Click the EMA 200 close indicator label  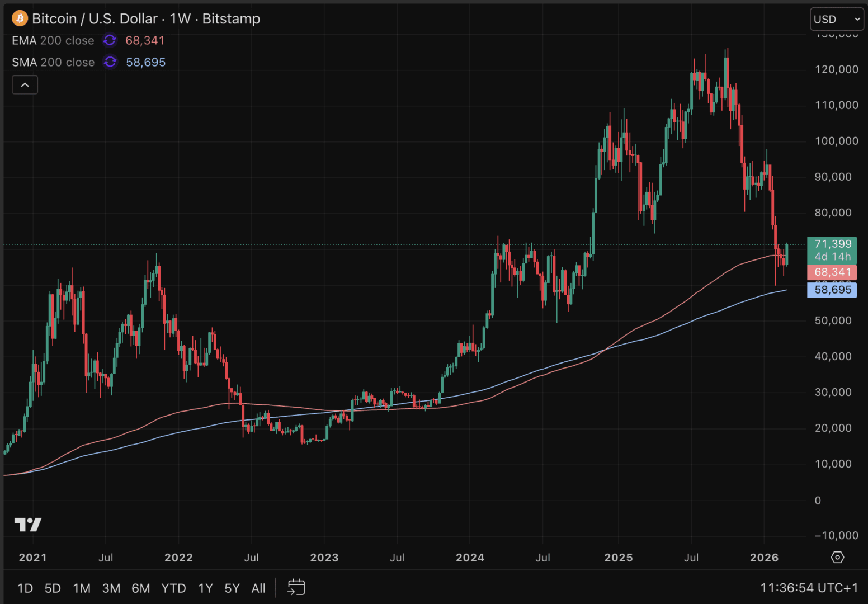point(53,40)
